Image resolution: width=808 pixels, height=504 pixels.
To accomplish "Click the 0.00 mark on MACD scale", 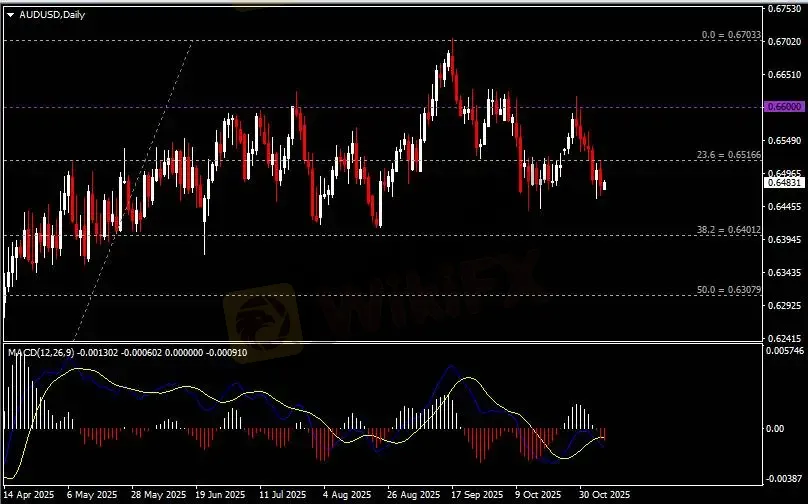I will (x=775, y=428).
